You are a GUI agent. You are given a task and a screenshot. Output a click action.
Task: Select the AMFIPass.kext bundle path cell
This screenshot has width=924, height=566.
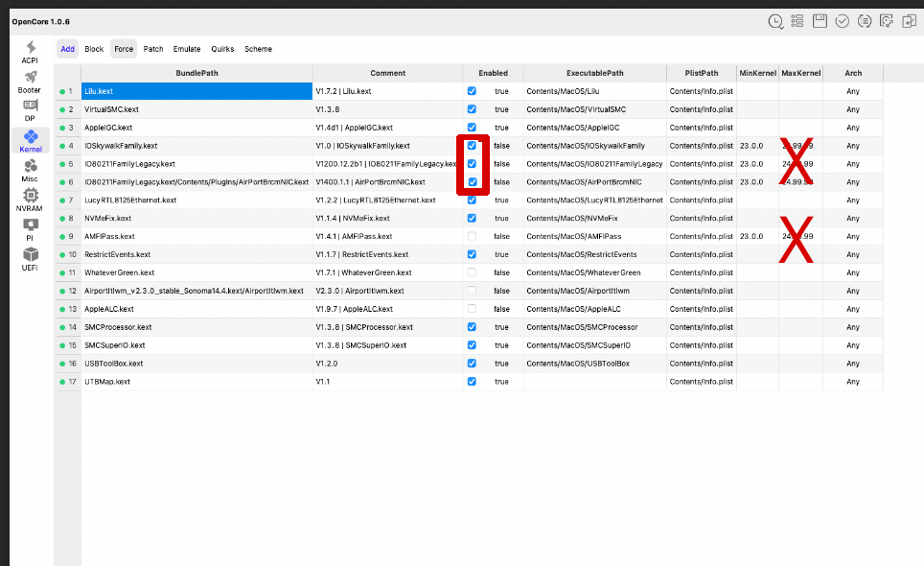[x=196, y=236]
